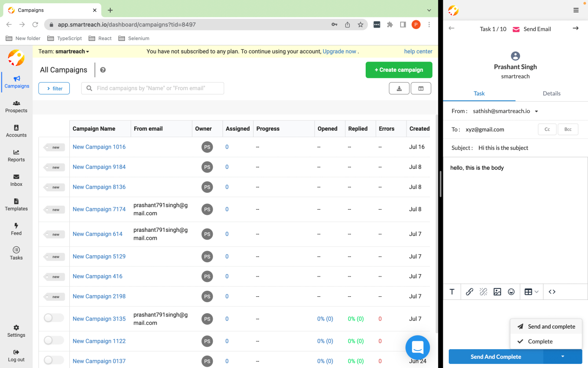The width and height of the screenshot is (588, 368).
Task: Click the Upgrade now link
Action: [339, 52]
